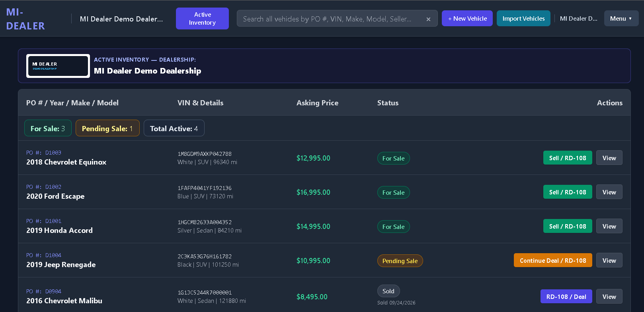Viewport: 644px width, 312px height.
Task: Open Active Inventory page
Action: 202,18
